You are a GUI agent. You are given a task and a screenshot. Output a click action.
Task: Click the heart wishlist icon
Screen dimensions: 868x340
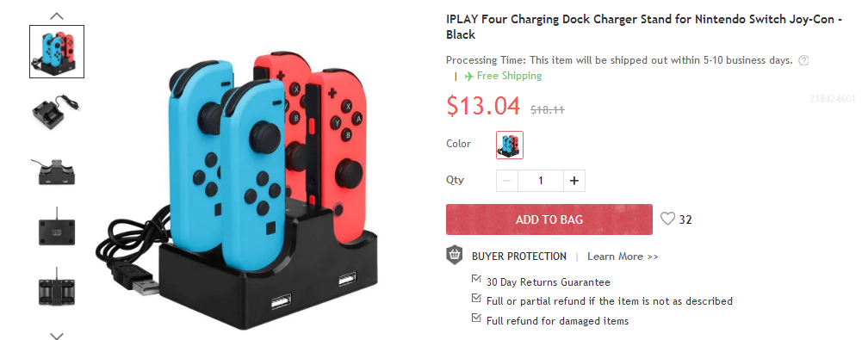pos(667,219)
